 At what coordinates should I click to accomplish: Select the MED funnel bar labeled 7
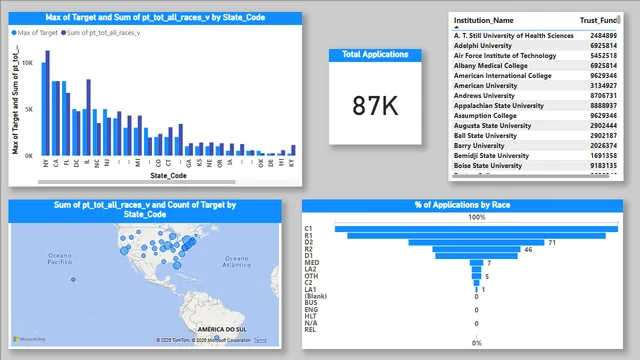[476, 263]
